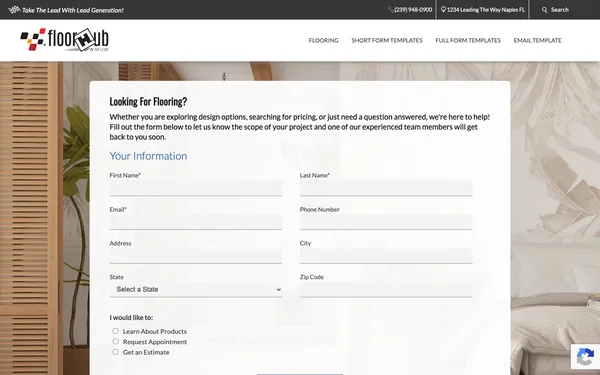The image size is (600, 375).
Task: Click the reCAPTCHA badge
Action: [x=585, y=357]
